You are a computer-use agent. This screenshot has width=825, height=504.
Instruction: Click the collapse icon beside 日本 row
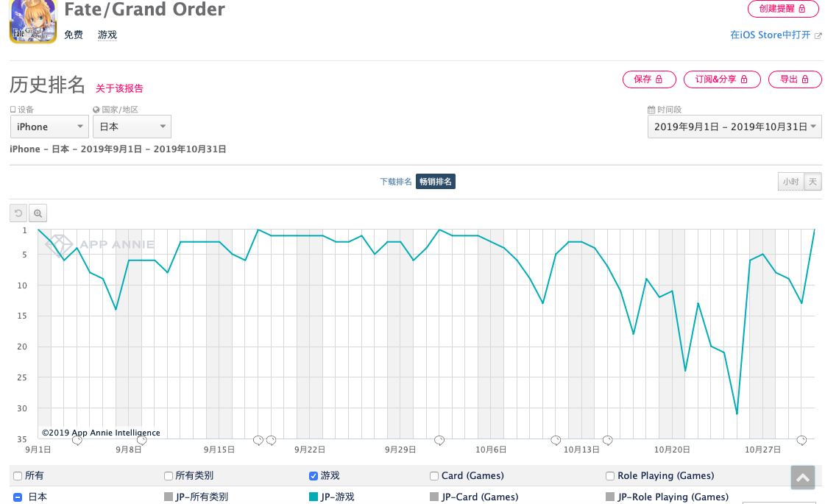(18, 497)
